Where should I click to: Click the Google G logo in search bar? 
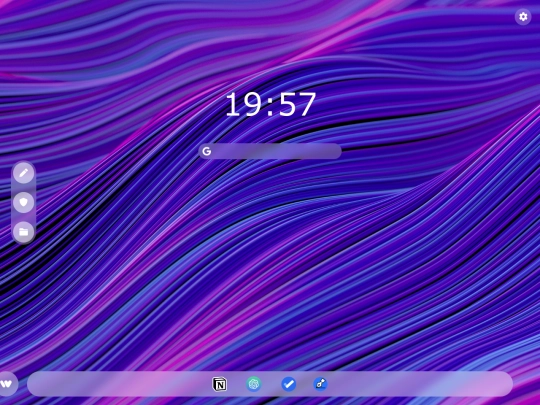click(x=207, y=151)
